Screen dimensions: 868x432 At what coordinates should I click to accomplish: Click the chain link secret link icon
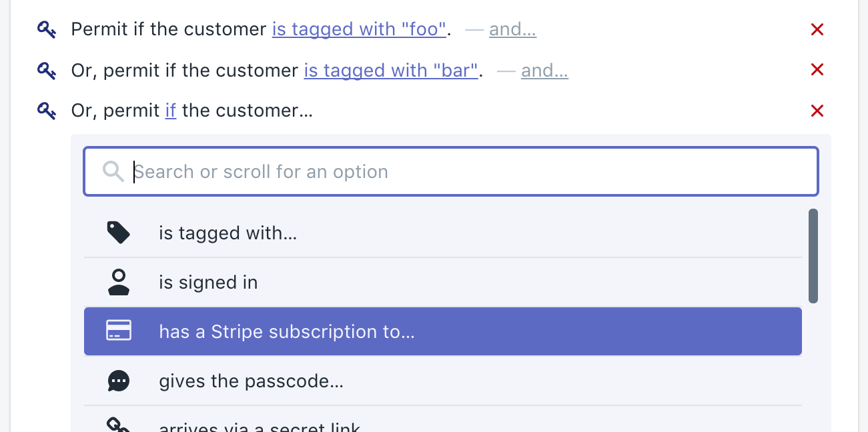118,425
